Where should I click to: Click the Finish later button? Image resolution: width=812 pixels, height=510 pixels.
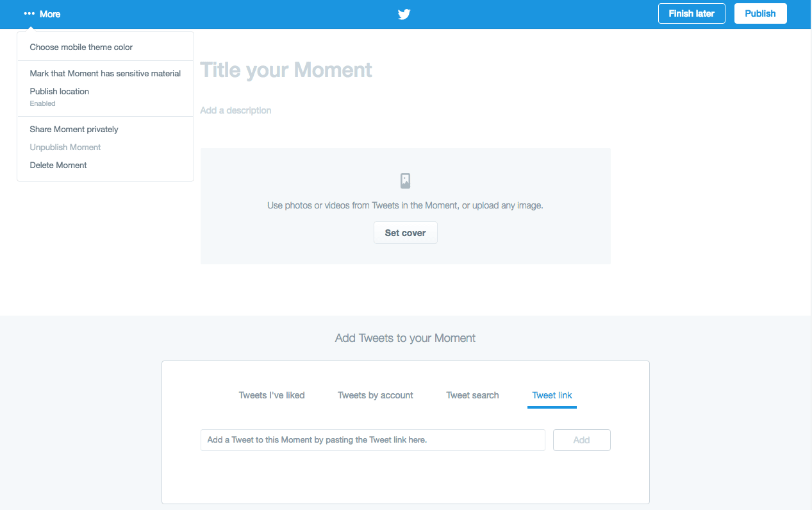[x=692, y=13]
